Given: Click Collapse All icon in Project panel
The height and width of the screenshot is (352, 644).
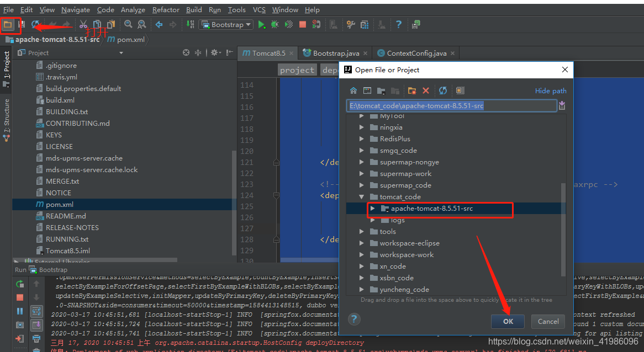Looking at the screenshot, I should pos(198,52).
